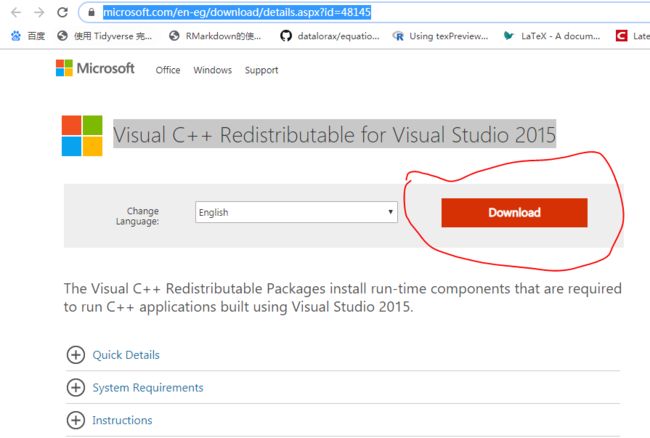Reload the page with refresh icon
The image size is (650, 438).
[62, 12]
